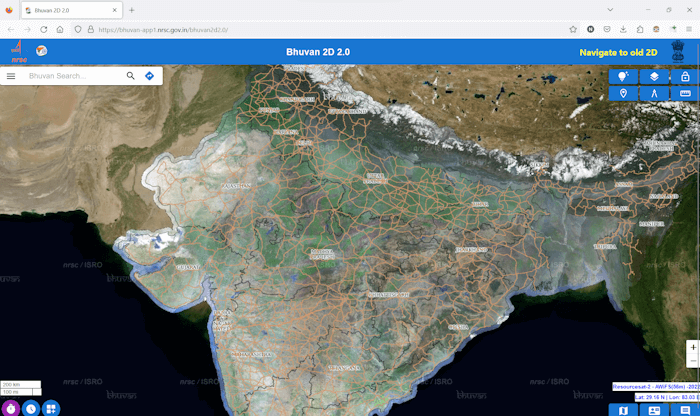Viewport: 700px width, 416px height.
Task: Save to Pocket icon in toolbar
Action: click(x=607, y=29)
